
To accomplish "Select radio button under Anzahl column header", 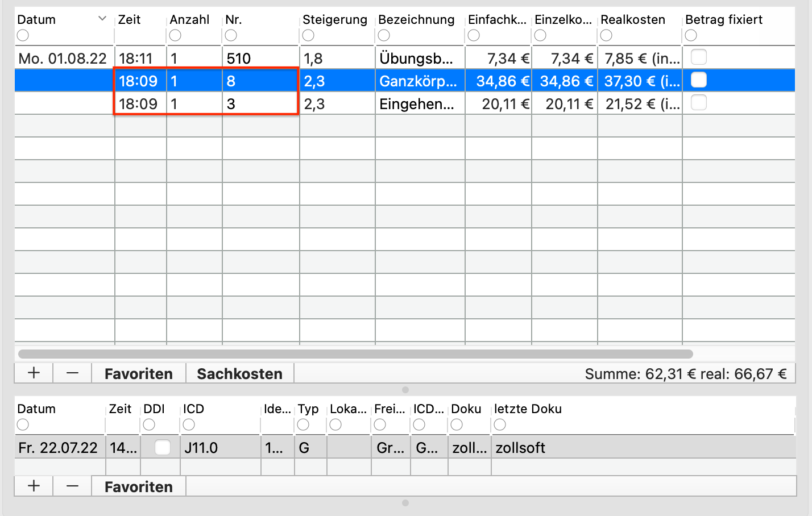I will point(175,35).
